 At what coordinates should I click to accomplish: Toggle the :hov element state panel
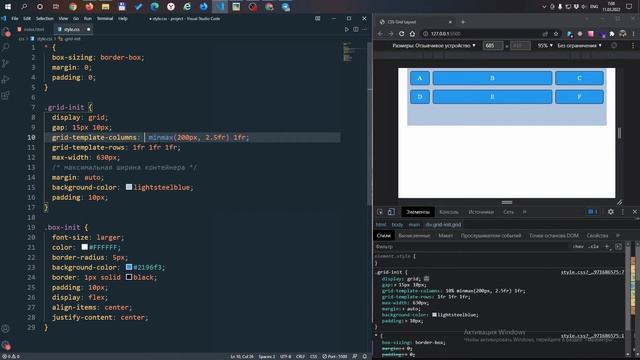[578, 247]
